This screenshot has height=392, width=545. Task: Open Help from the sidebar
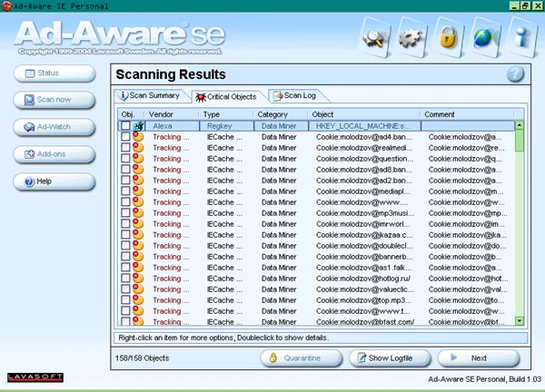tap(54, 181)
